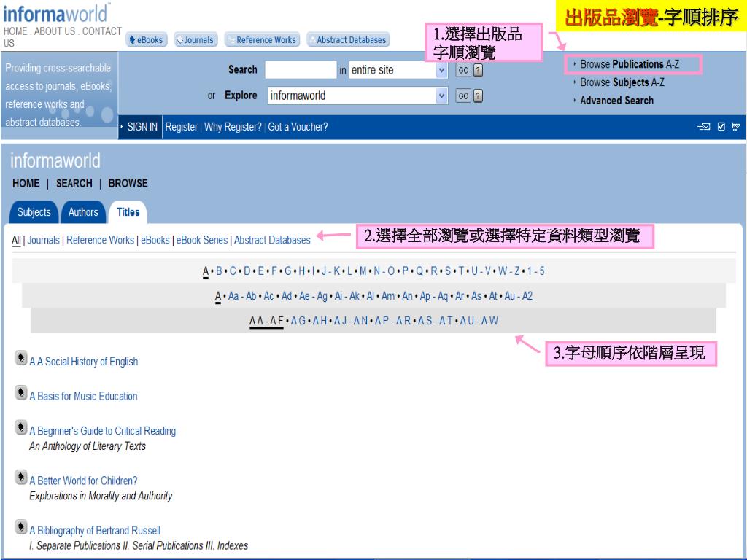Jump to letter S in alphabet index

click(448, 271)
